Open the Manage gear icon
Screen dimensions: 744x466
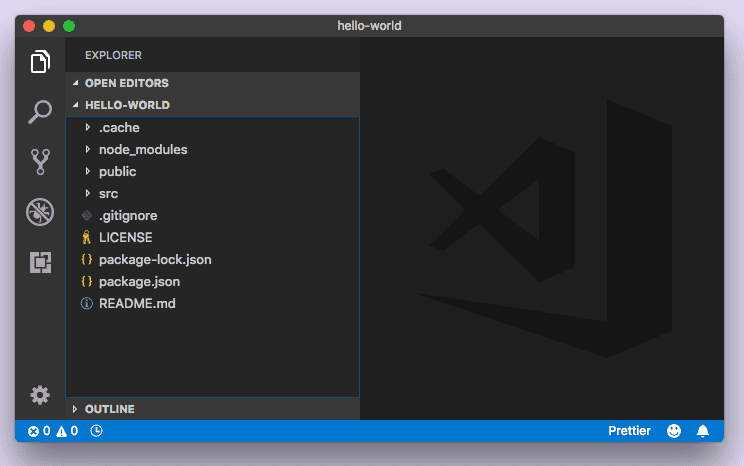pos(40,395)
